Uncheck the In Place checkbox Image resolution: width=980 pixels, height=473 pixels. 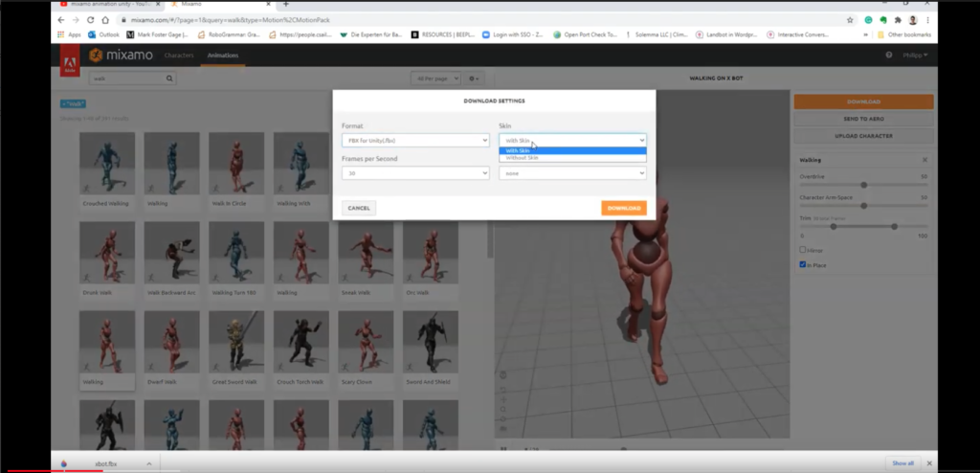tap(803, 264)
